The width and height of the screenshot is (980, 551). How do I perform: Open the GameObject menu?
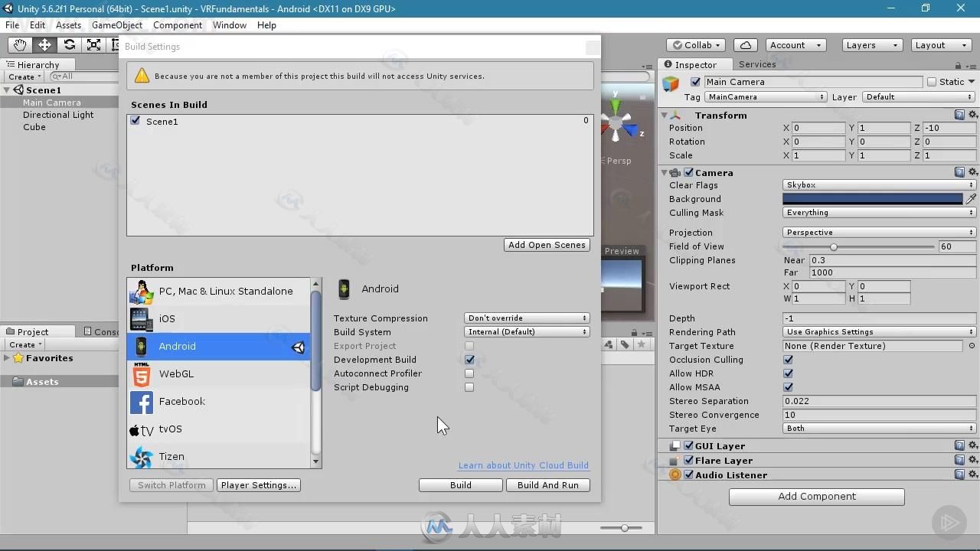pyautogui.click(x=117, y=25)
